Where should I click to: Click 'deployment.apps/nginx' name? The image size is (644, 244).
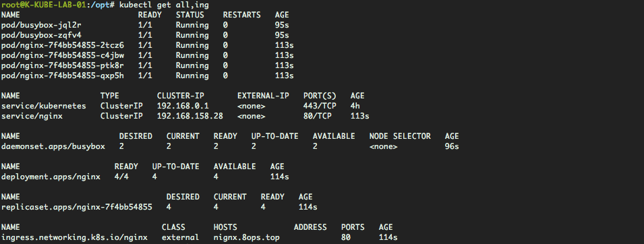pos(51,177)
